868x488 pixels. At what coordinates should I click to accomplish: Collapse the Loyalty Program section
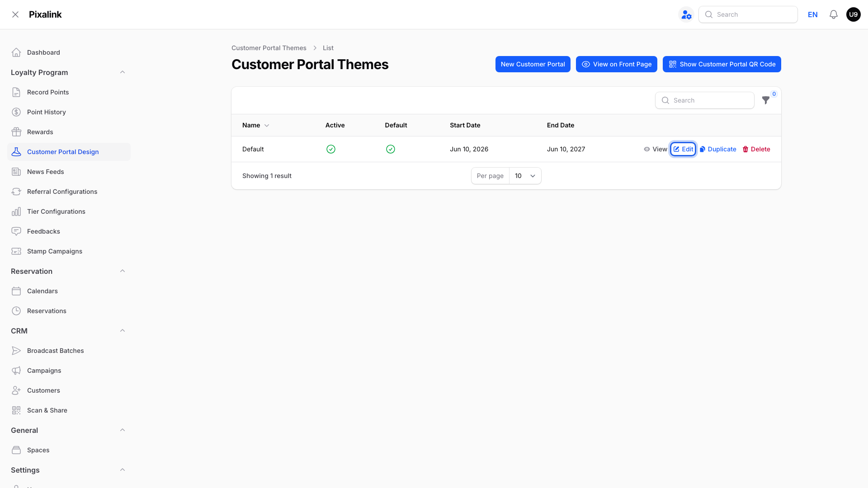pos(123,72)
